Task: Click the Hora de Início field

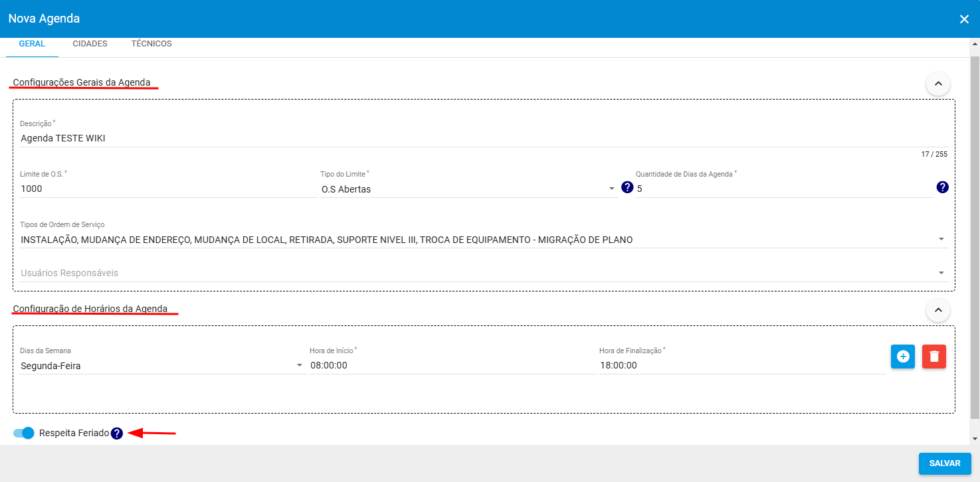Action: tap(452, 365)
